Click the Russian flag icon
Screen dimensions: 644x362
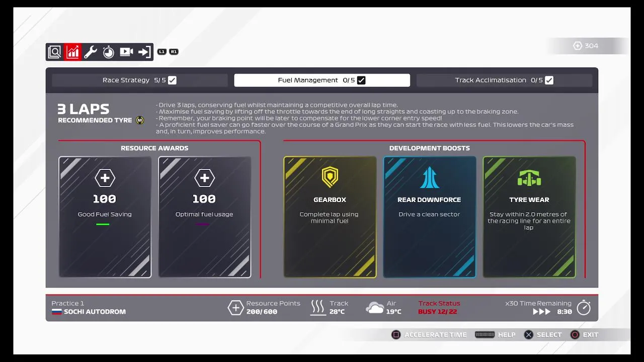point(56,312)
